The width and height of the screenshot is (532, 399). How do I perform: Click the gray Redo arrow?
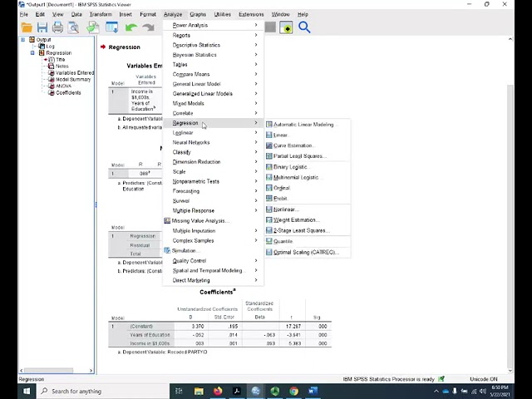[x=148, y=27]
